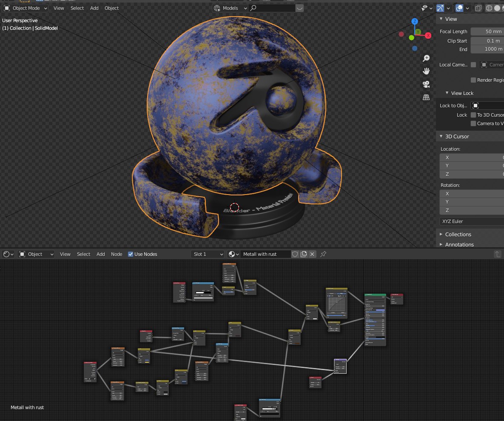
Task: Edit the Clip Start 0.1 m field
Action: [487, 41]
